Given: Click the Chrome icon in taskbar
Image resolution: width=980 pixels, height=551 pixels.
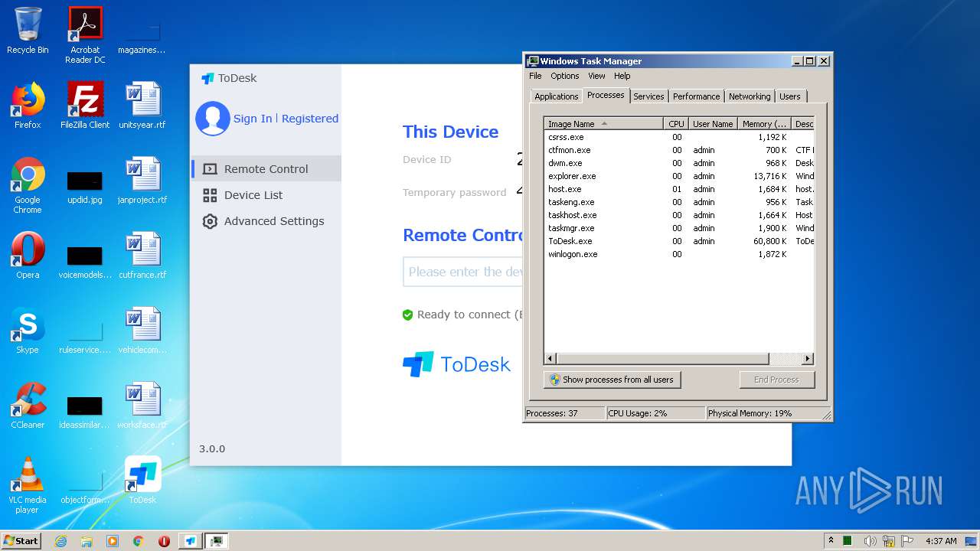Looking at the screenshot, I should click(139, 541).
